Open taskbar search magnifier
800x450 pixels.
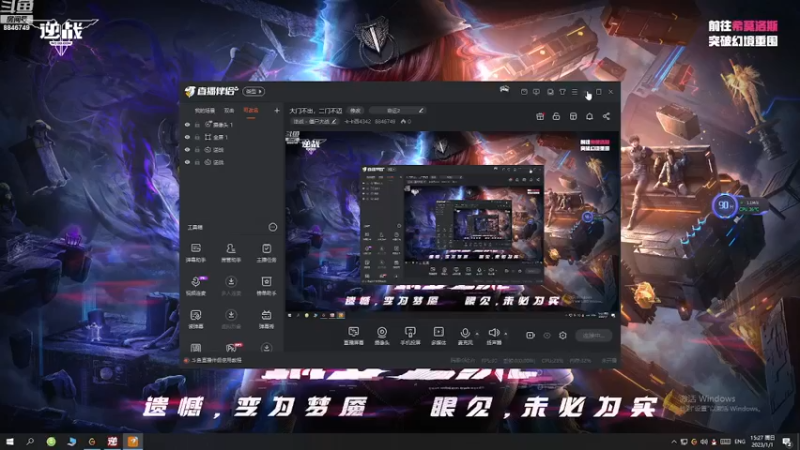[30, 441]
